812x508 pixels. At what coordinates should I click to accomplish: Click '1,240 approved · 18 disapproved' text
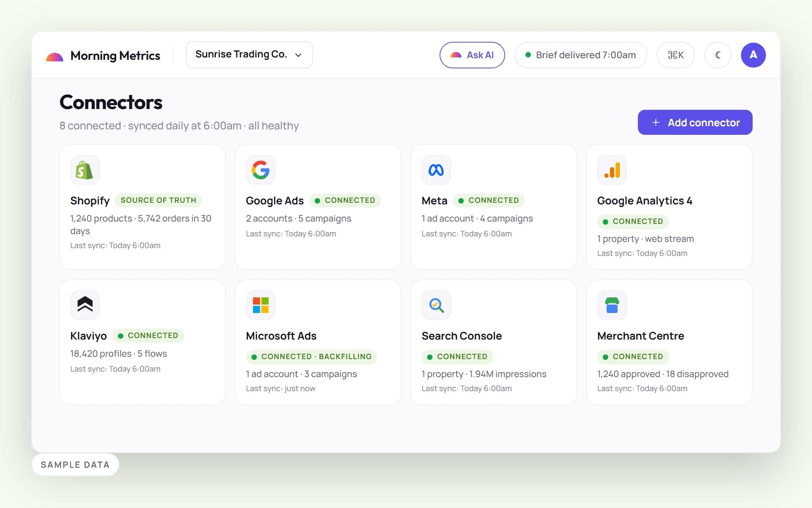click(663, 374)
